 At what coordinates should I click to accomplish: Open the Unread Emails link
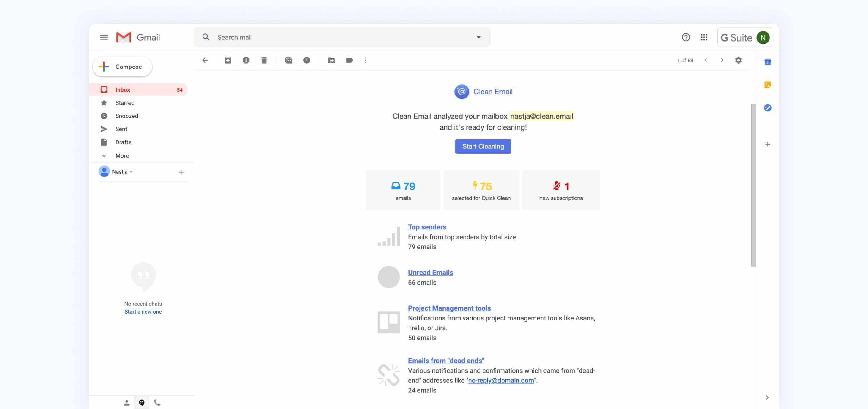pyautogui.click(x=430, y=272)
